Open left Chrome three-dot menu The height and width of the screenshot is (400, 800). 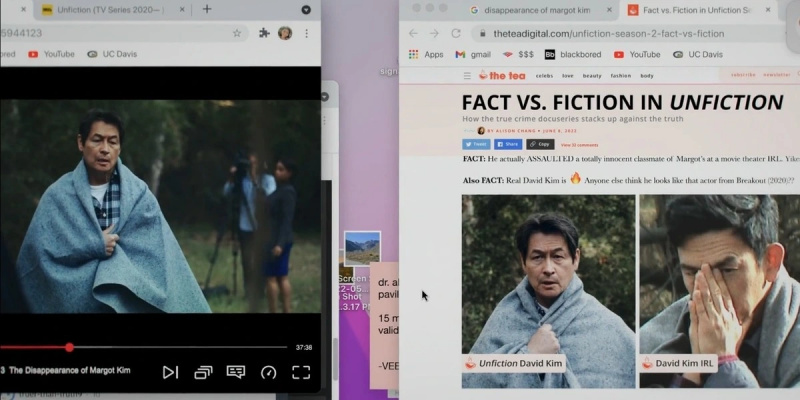(307, 33)
